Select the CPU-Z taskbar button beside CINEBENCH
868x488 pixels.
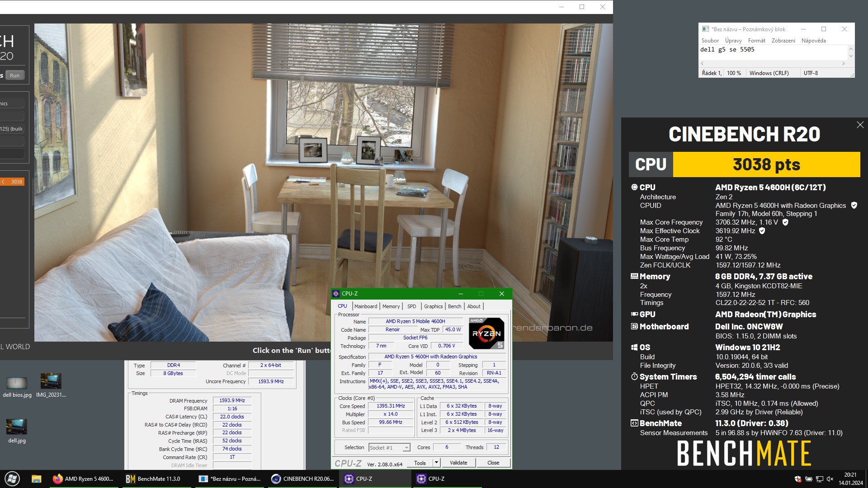point(375,479)
